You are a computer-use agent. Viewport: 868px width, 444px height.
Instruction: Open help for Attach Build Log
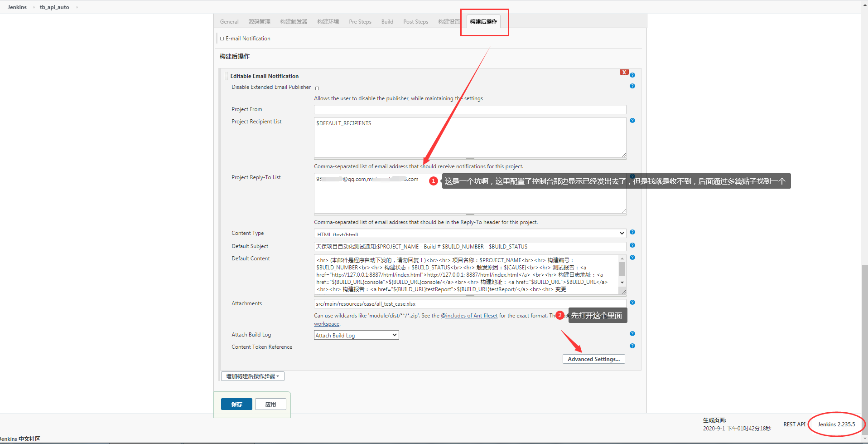pyautogui.click(x=632, y=334)
